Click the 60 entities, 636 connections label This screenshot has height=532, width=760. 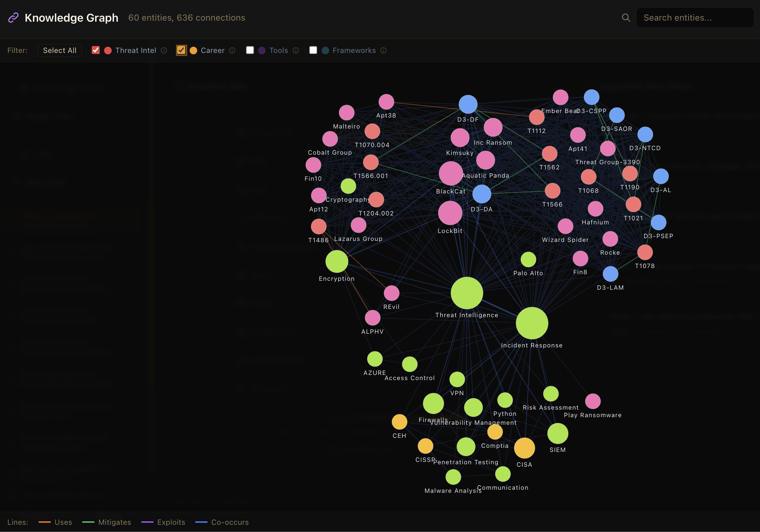187,18
